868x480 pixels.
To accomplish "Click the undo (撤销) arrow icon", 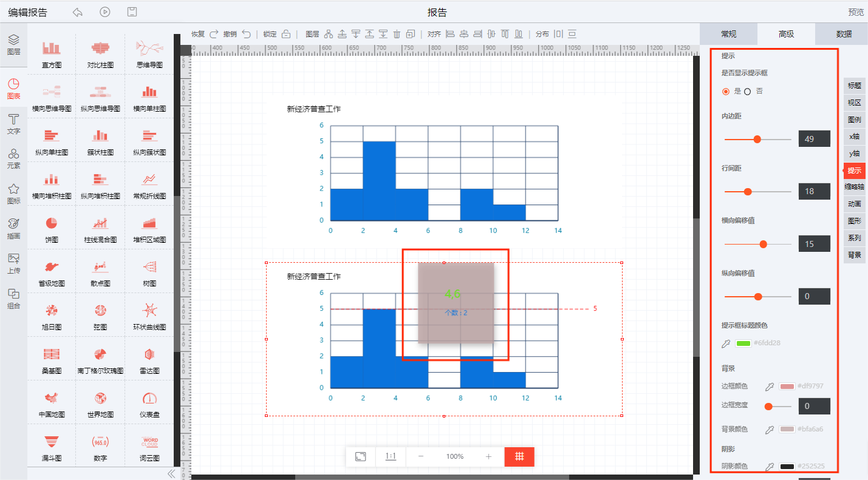I will click(x=246, y=34).
